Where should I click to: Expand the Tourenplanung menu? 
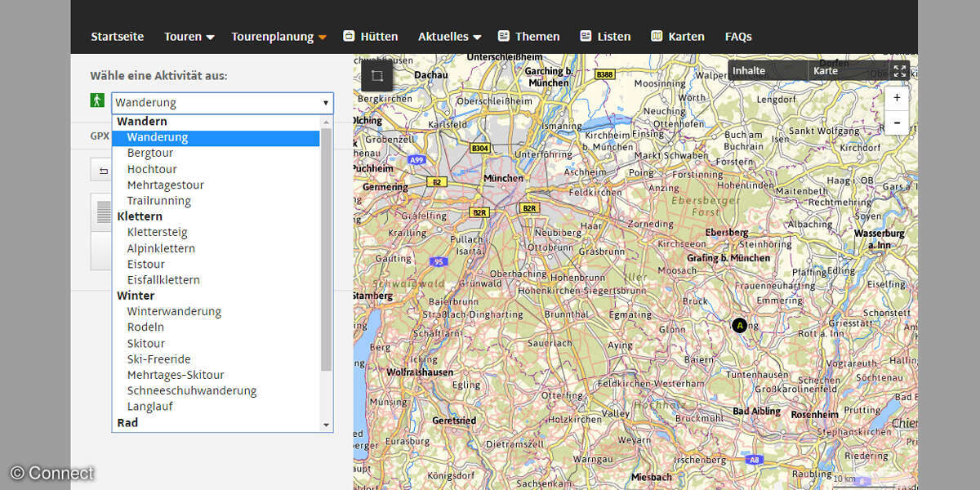click(x=278, y=37)
